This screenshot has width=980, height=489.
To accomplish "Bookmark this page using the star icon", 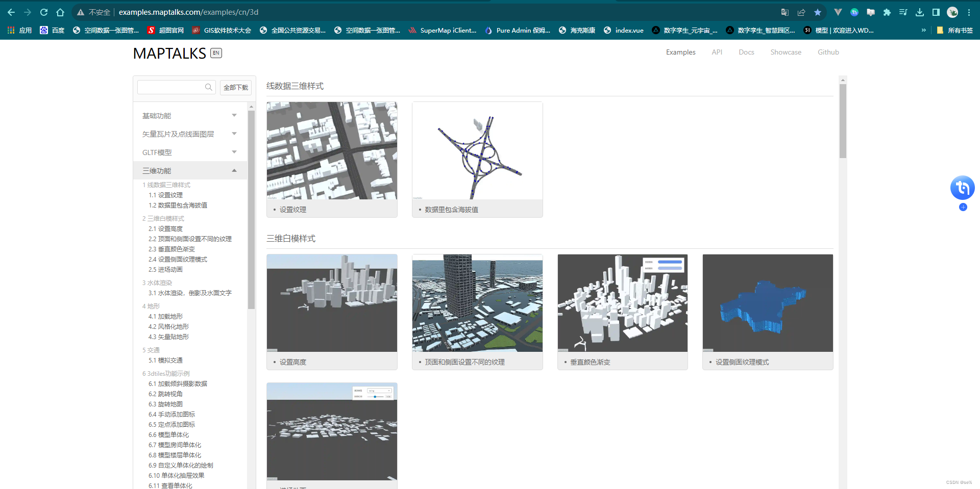I will 818,12.
